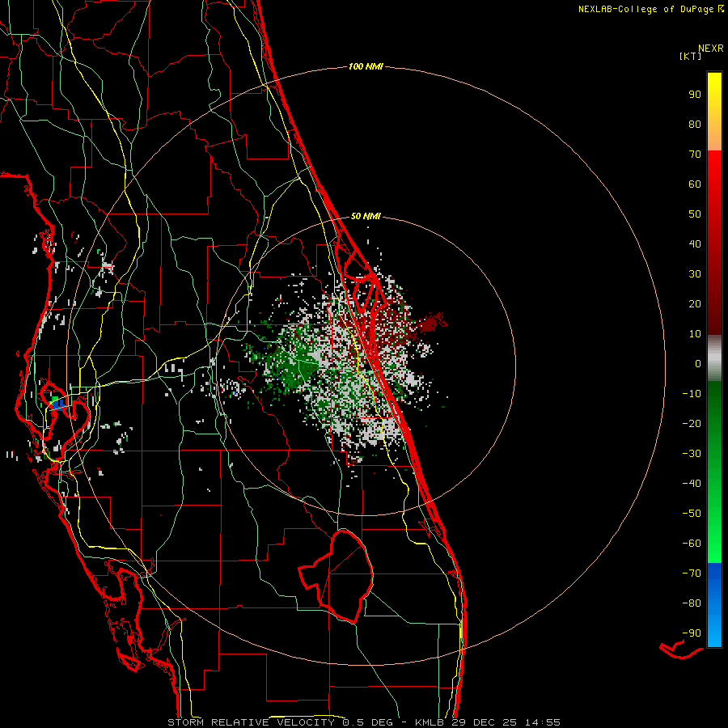This screenshot has height=728, width=728.
Task: Click the positive 90 value on the velocity scale
Action: click(695, 95)
